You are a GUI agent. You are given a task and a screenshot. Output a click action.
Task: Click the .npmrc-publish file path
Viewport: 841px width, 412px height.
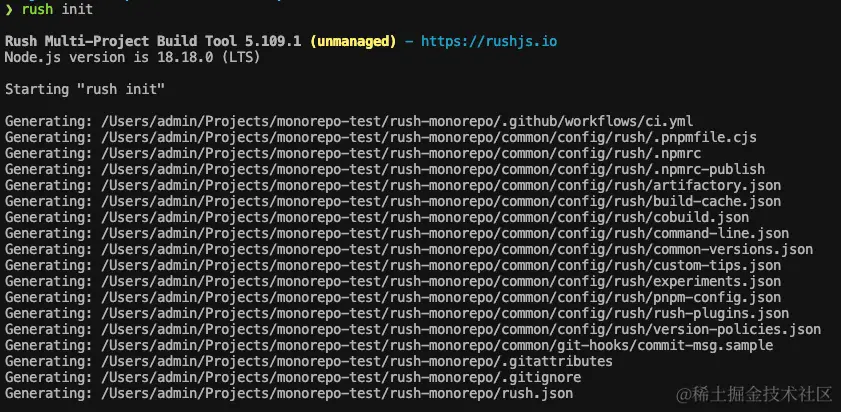(433, 170)
